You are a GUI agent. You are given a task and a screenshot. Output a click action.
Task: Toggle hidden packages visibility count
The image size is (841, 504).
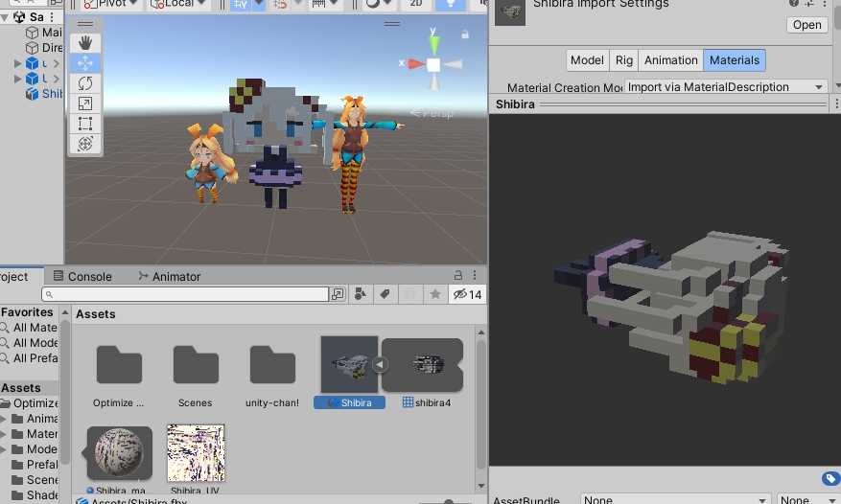pos(467,294)
